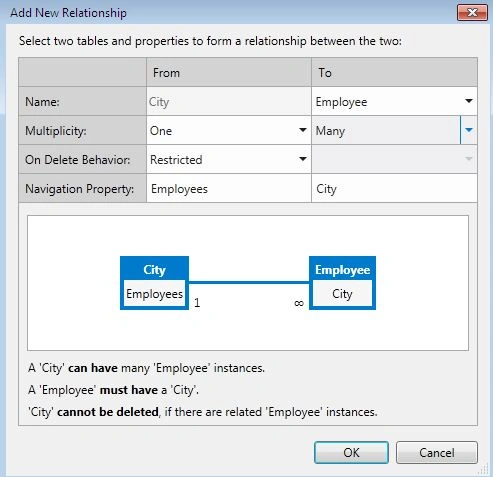The image size is (493, 477).
Task: Expand the From Multiplicity dropdown arrow
Action: pyautogui.click(x=303, y=130)
